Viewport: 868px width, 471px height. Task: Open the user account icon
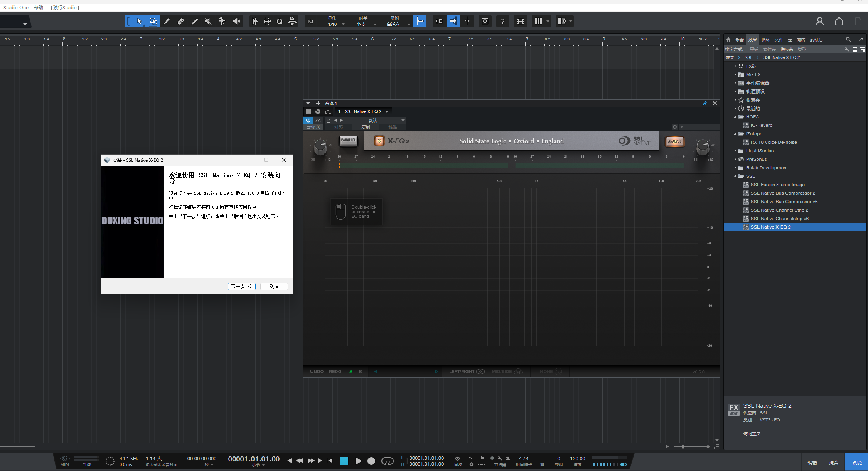click(x=820, y=21)
